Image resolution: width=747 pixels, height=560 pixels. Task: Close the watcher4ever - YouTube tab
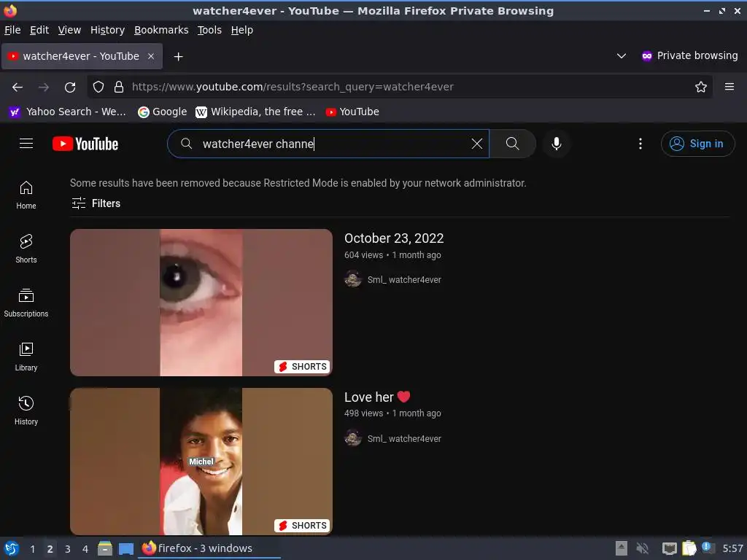[x=151, y=56]
